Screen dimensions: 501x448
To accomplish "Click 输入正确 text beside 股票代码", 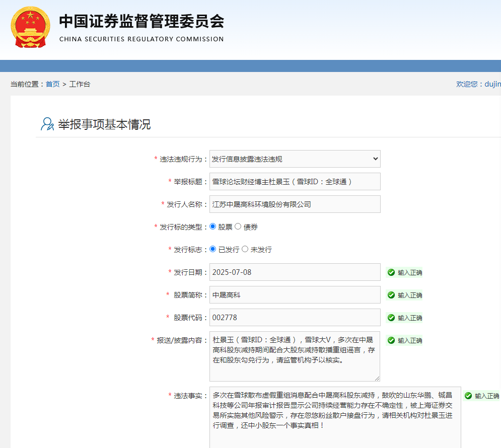I will click(410, 318).
